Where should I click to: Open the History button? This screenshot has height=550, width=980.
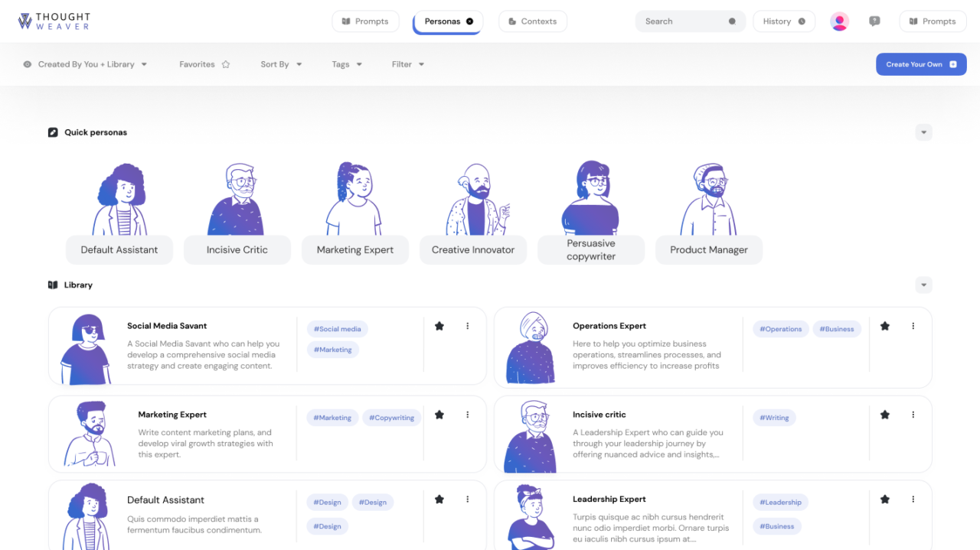click(x=783, y=21)
